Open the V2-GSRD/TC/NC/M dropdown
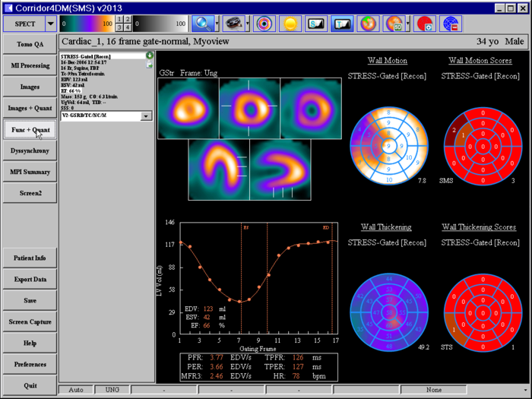Image resolution: width=532 pixels, height=399 pixels. (147, 116)
